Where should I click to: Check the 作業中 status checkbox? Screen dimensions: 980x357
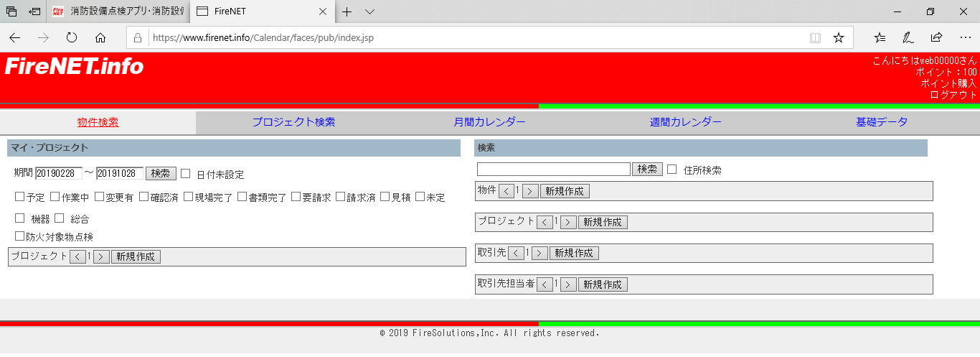[x=55, y=197]
